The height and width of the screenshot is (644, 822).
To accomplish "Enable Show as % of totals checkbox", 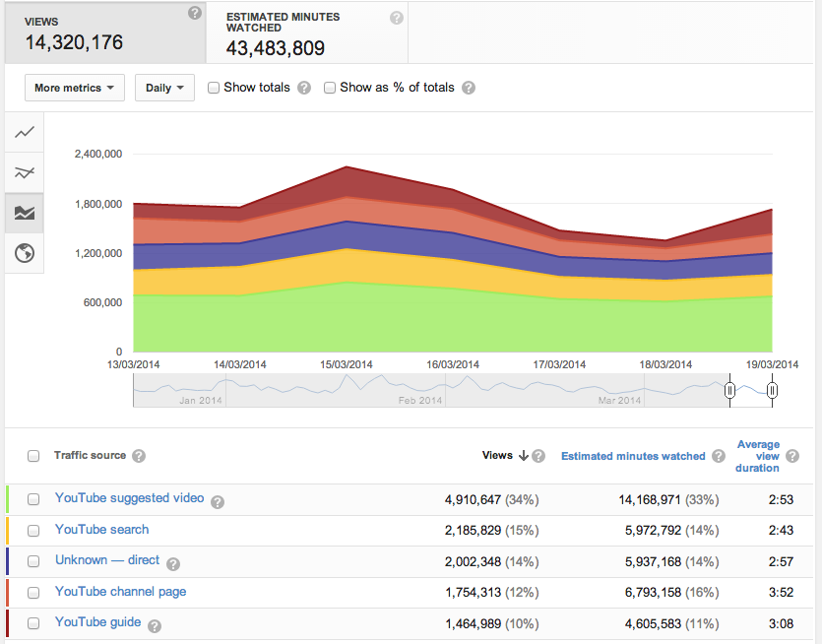I will click(x=330, y=88).
